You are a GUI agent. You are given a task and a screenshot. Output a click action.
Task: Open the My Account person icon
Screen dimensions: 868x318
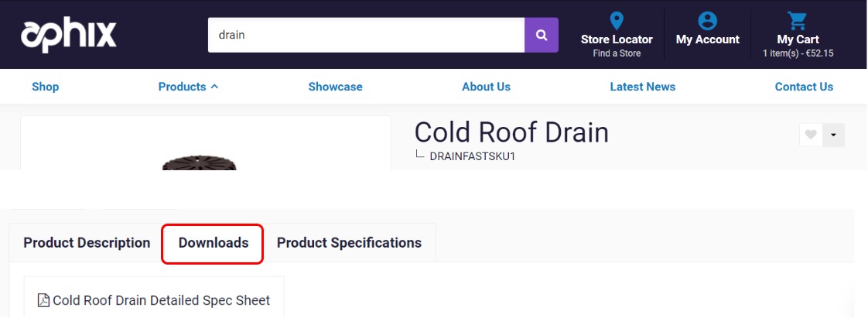[707, 20]
